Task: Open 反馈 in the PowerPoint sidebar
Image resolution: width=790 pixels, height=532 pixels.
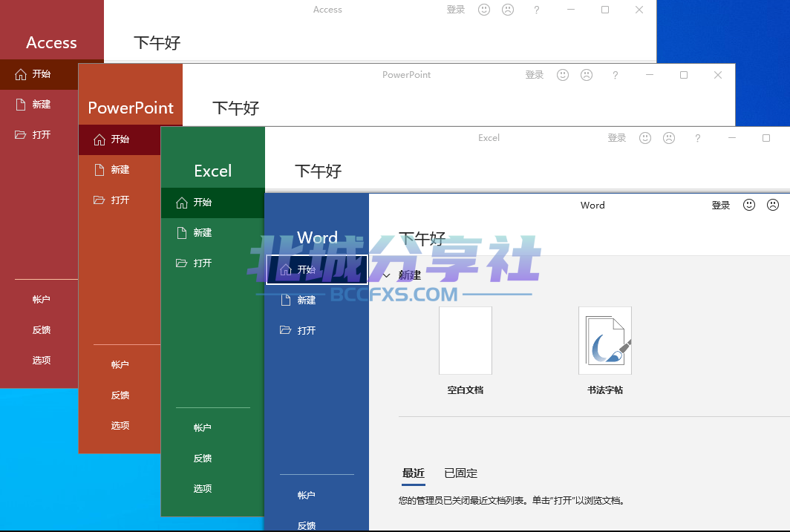Action: tap(120, 395)
